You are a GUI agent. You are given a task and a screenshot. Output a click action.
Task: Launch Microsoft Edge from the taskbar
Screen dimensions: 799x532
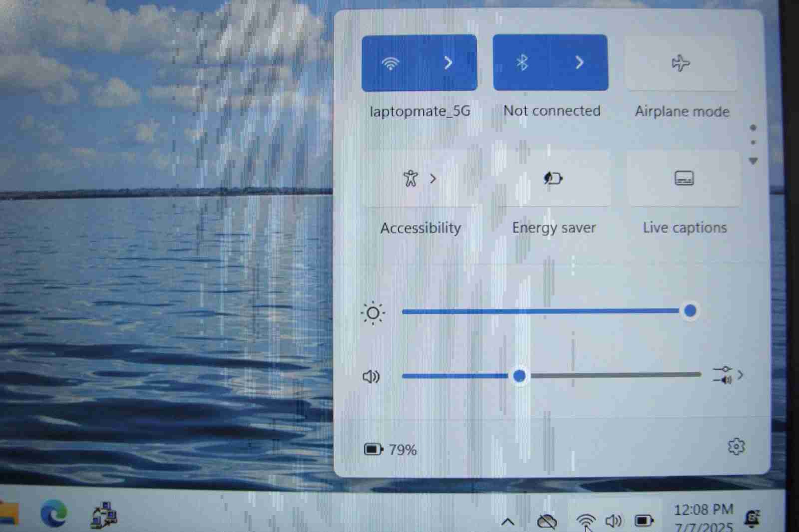(x=53, y=514)
